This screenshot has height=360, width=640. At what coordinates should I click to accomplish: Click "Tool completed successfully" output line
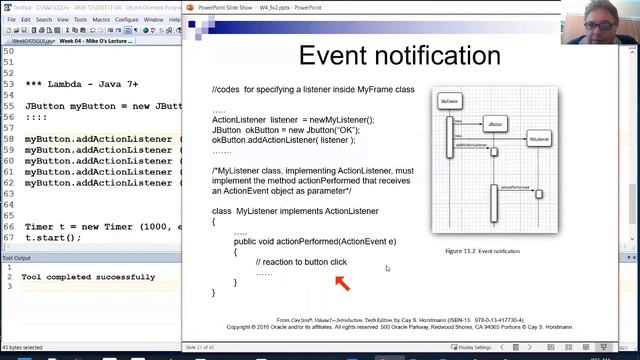point(88,277)
